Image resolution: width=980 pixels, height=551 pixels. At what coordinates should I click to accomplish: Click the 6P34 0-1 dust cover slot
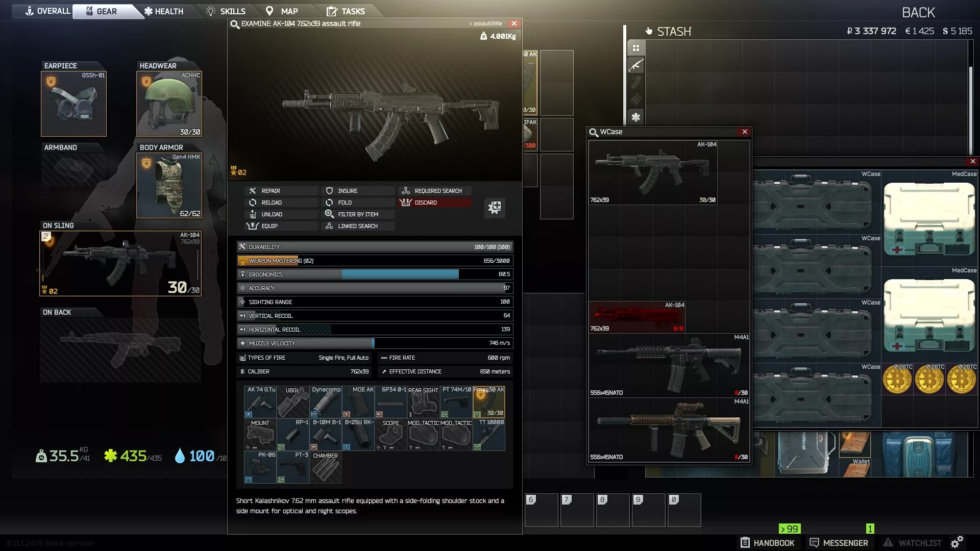pyautogui.click(x=391, y=402)
